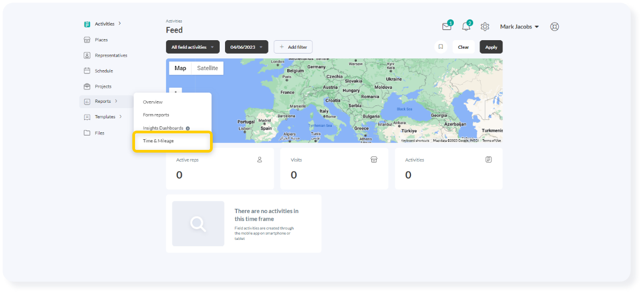The image size is (644, 295).
Task: Click the Apply button
Action: pyautogui.click(x=491, y=47)
